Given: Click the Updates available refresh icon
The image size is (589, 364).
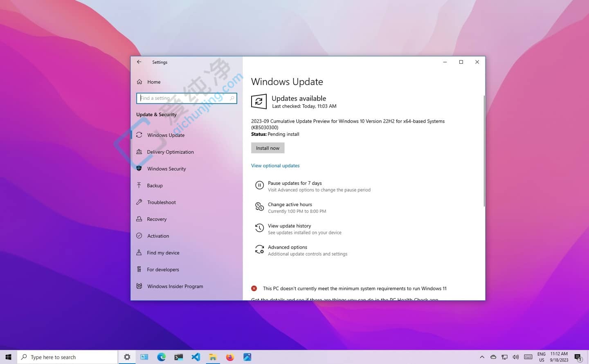Looking at the screenshot, I should [x=259, y=101].
